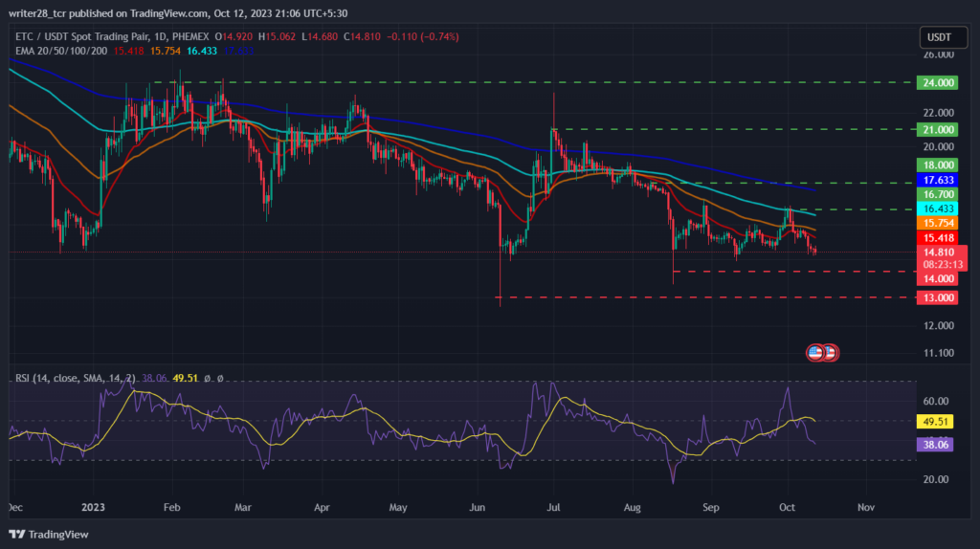Click the 22.000 price axis tick
The image size is (980, 549).
tap(939, 113)
